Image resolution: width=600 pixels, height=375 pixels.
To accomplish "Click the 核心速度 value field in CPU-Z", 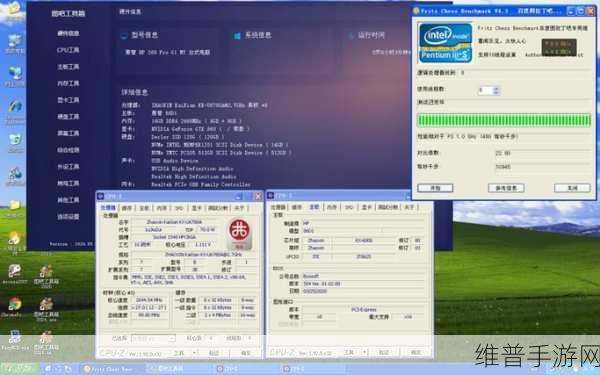I will pos(150,300).
